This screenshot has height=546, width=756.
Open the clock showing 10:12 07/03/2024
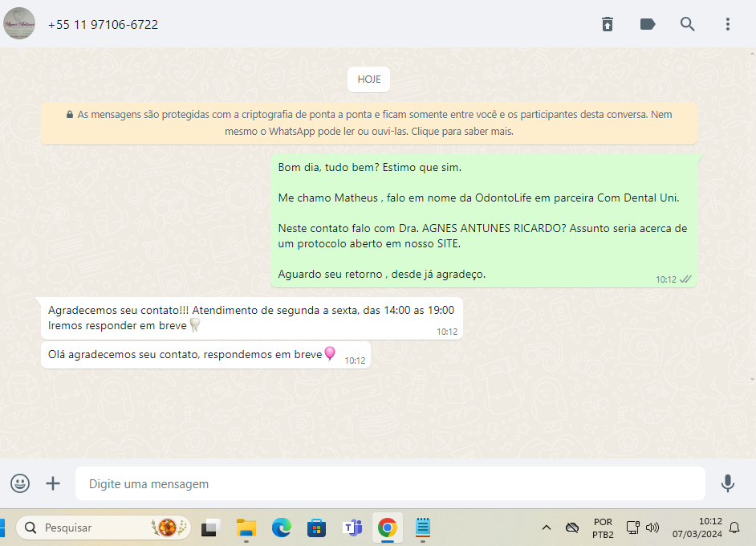pos(697,528)
